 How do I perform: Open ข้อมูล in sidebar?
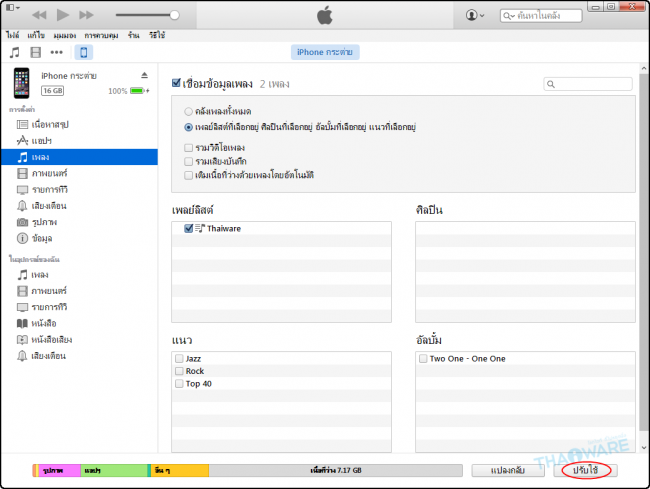[79, 238]
